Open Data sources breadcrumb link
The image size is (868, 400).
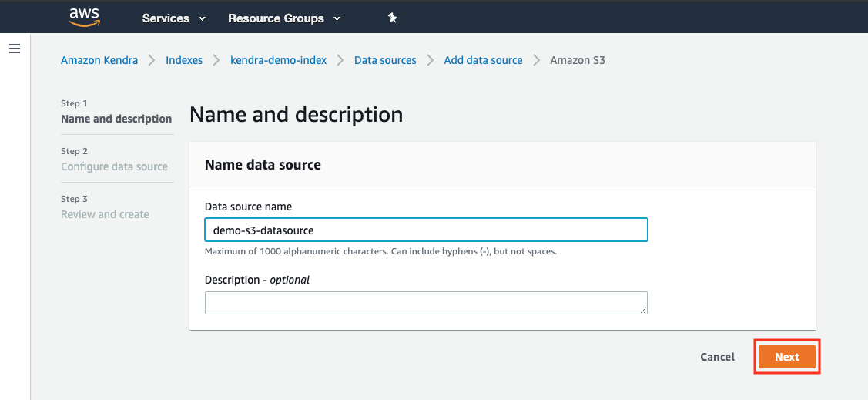[x=385, y=60]
